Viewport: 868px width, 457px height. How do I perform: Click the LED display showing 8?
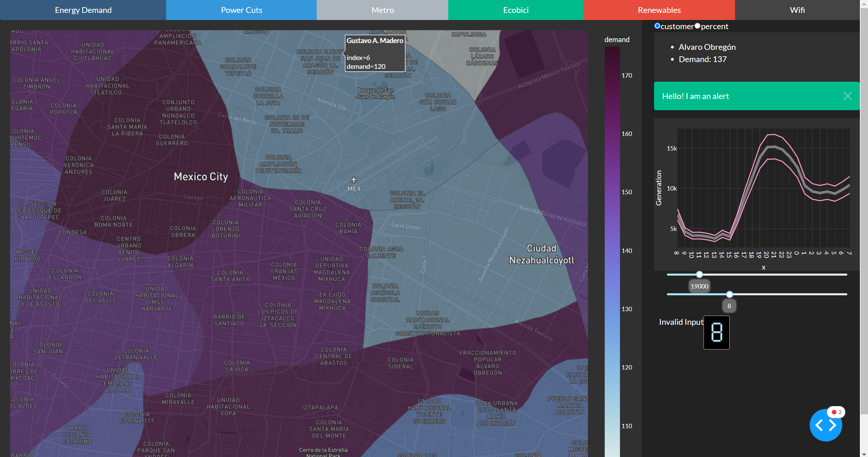[716, 332]
